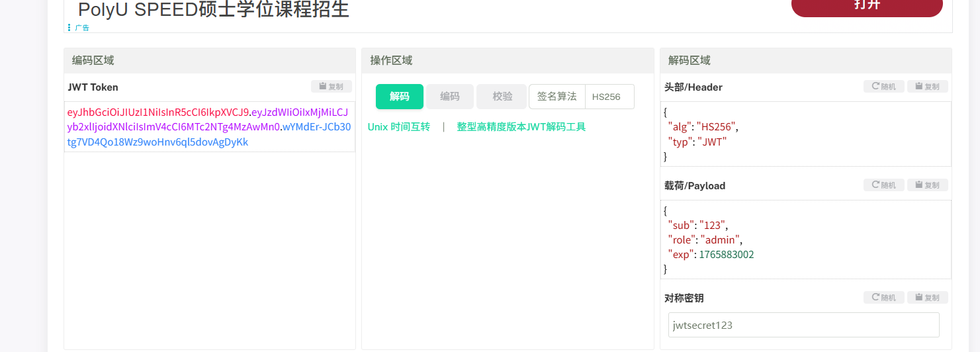980x352 pixels.
Task: Focus the Header JSON text box
Action: [805, 134]
